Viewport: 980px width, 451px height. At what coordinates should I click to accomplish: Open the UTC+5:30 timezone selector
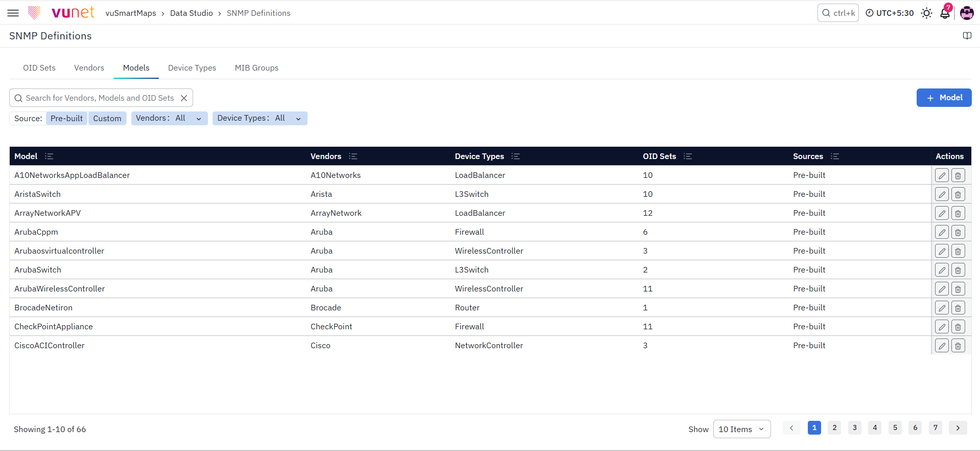[x=890, y=13]
